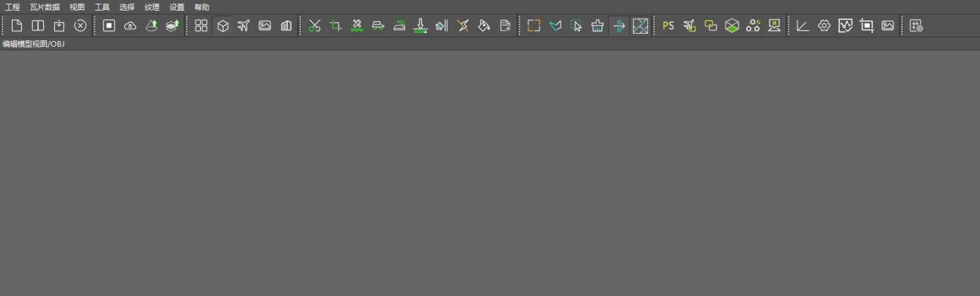Select the iron flatten tool
Screen dimensions: 980x296
tap(399, 26)
